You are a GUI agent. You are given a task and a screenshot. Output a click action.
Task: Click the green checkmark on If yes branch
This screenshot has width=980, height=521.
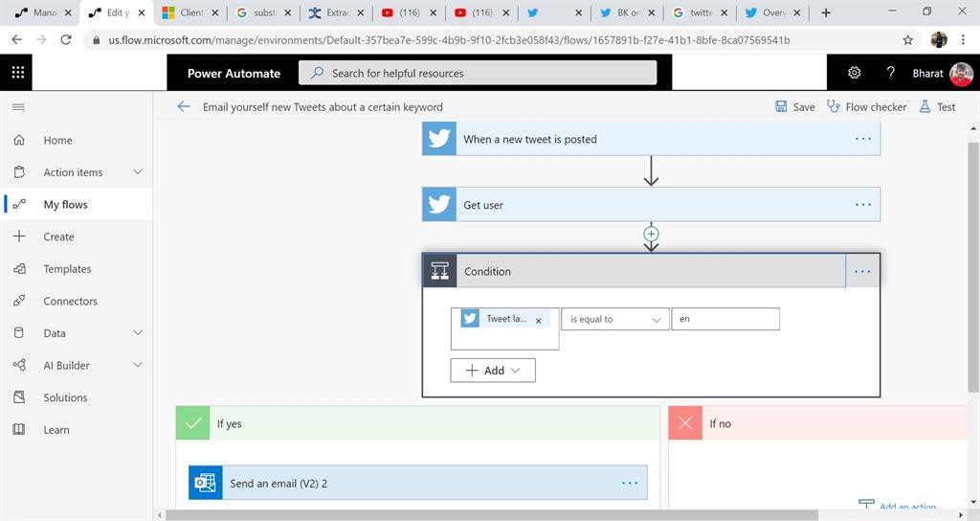click(193, 422)
